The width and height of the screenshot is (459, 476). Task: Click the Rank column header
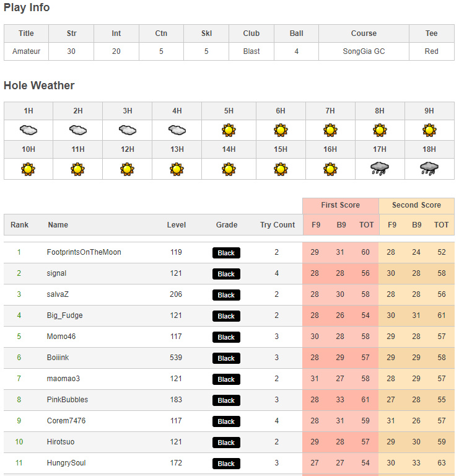pos(20,225)
